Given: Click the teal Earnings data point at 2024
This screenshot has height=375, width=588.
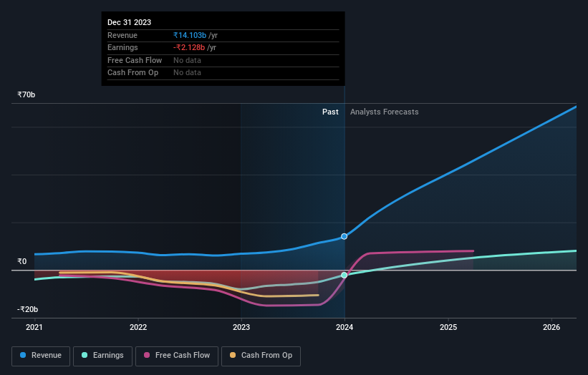Looking at the screenshot, I should click(x=344, y=275).
